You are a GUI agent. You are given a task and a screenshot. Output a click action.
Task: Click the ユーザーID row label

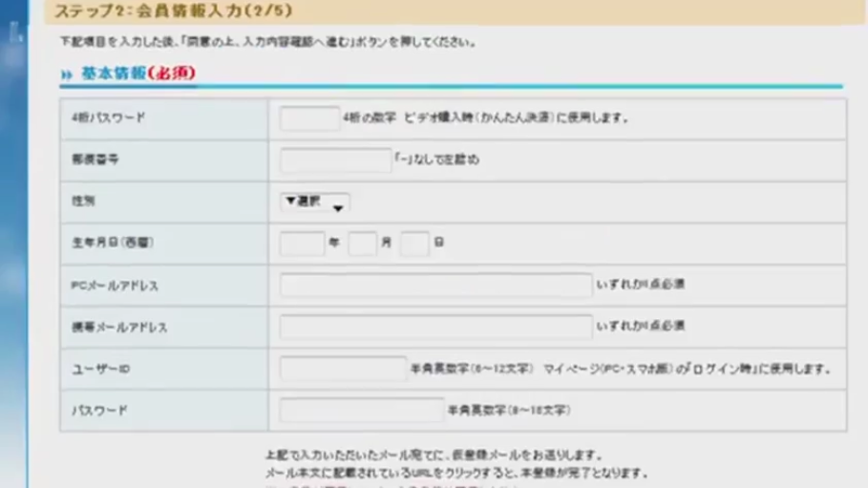[x=100, y=369]
